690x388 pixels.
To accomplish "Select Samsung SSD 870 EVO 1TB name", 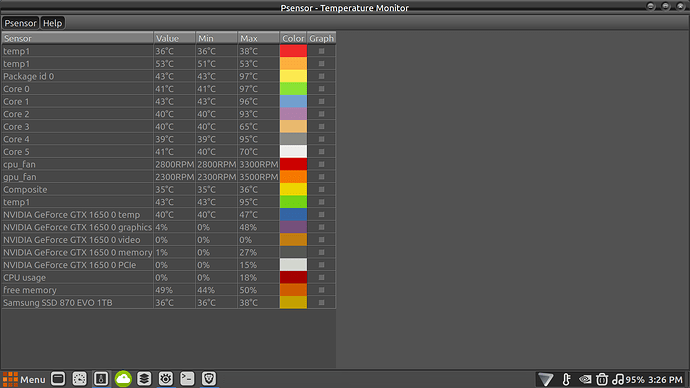I will (58, 303).
